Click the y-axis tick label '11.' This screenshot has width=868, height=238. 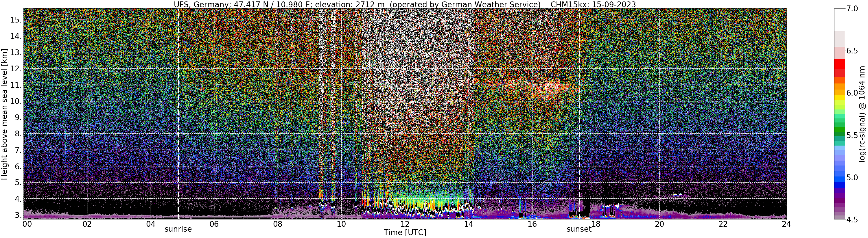tap(16, 85)
